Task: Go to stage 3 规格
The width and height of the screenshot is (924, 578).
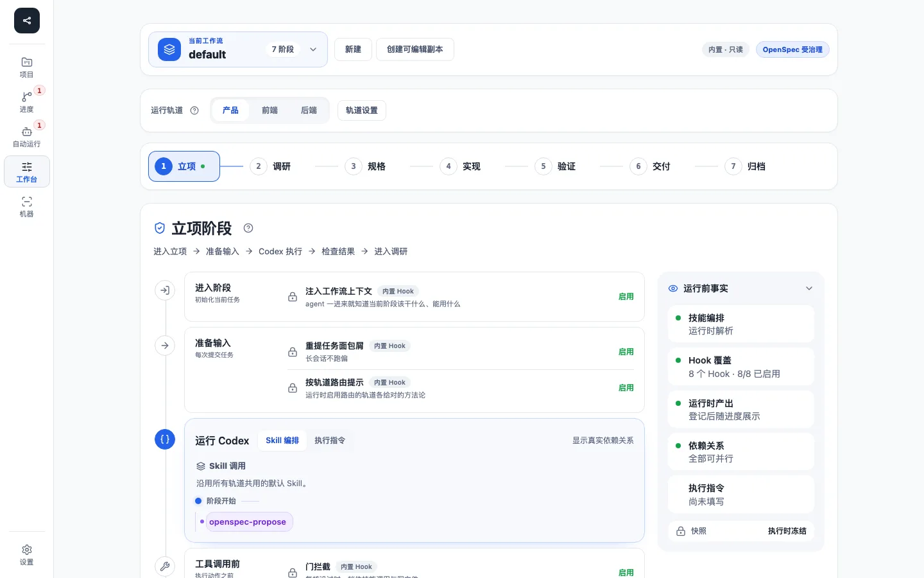Action: (x=365, y=166)
